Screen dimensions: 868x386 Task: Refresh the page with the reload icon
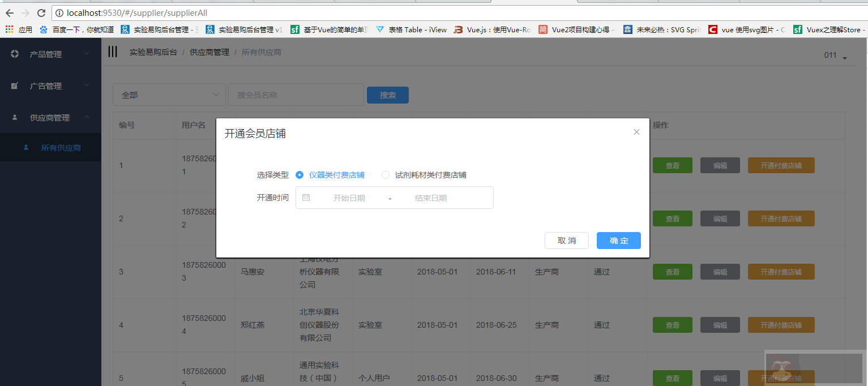coord(40,12)
